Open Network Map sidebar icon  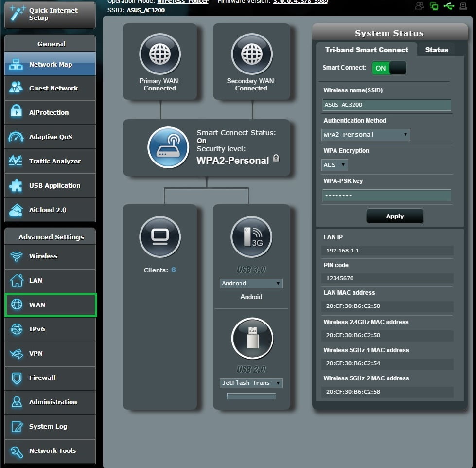(16, 64)
